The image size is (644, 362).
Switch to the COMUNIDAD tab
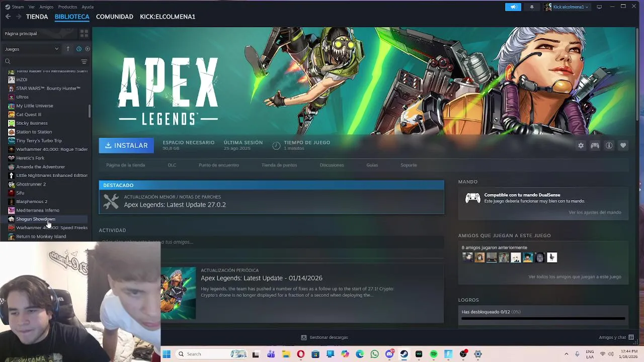pos(115,17)
